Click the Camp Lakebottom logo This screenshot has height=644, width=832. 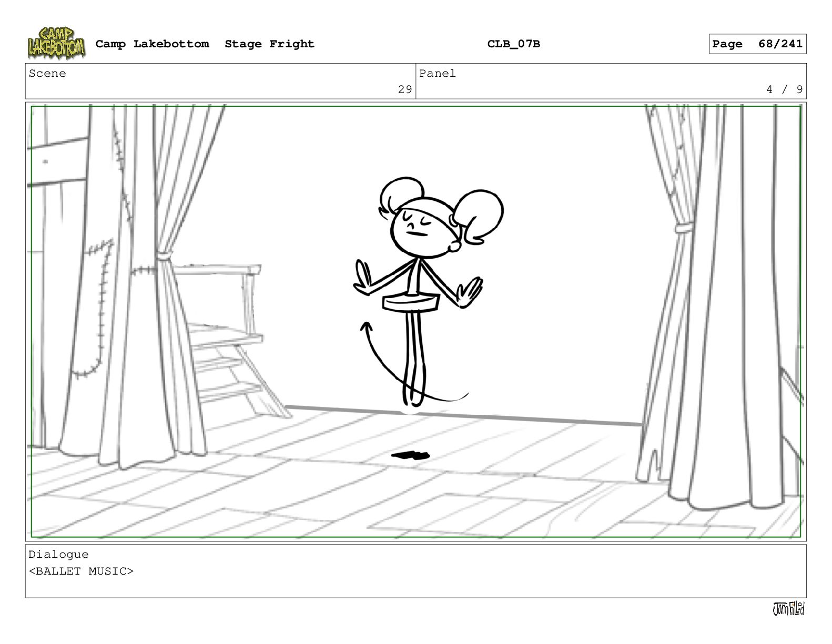(x=56, y=44)
